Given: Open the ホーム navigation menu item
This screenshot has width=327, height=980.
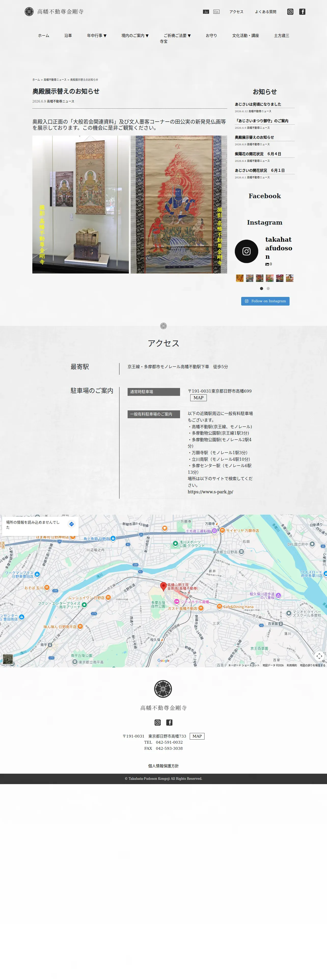Looking at the screenshot, I should [43, 35].
